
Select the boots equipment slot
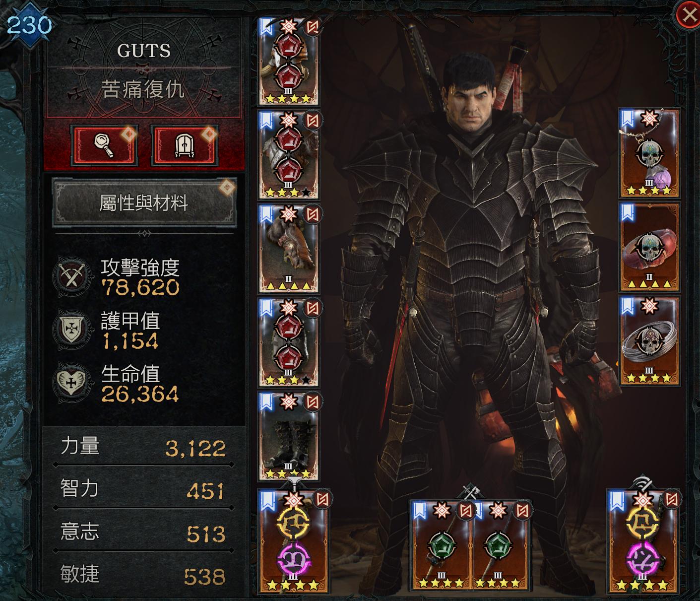(x=289, y=437)
